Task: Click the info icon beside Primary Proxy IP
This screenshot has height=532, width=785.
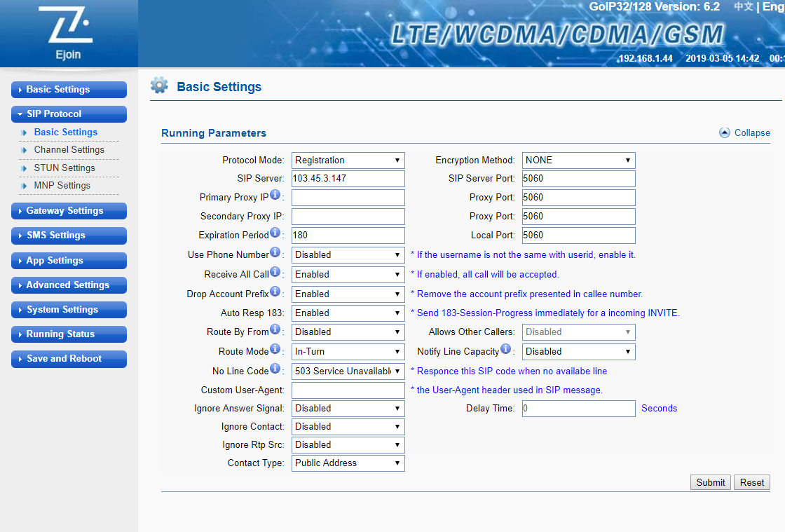Action: pyautogui.click(x=275, y=195)
